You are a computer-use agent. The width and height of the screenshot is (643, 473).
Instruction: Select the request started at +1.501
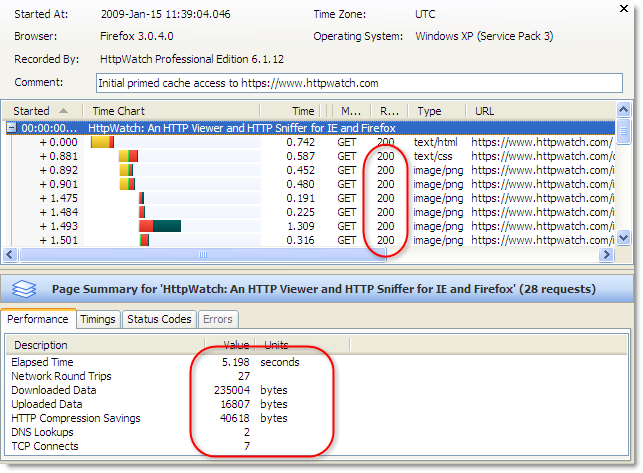[310, 240]
